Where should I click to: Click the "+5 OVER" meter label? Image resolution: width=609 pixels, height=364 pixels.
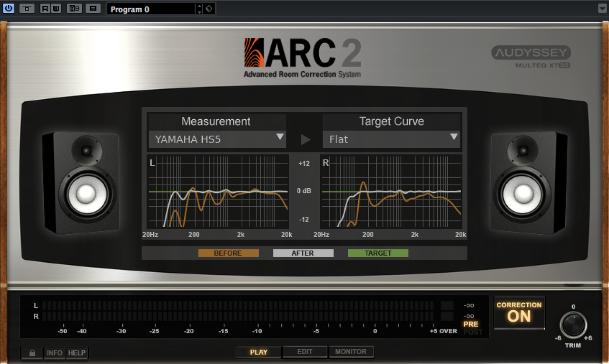click(x=443, y=331)
